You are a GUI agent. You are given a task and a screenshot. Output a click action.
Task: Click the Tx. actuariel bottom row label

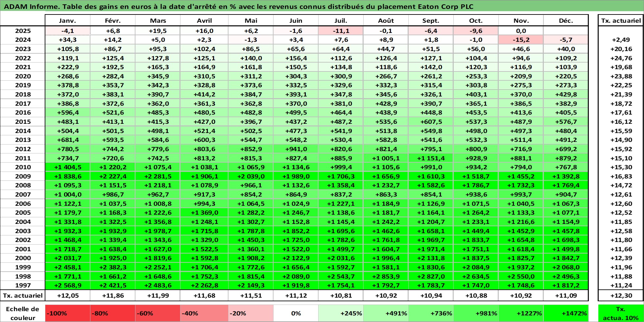tap(23, 296)
